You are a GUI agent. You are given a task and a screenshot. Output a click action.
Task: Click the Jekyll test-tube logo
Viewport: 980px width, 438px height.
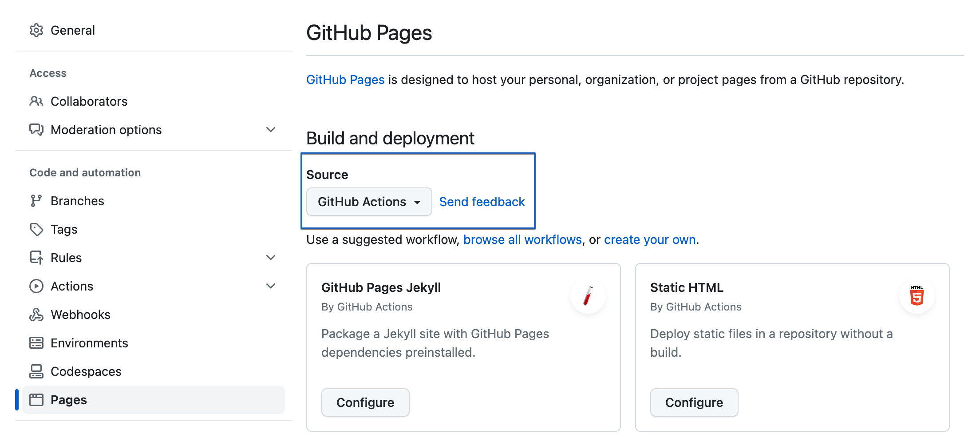pyautogui.click(x=588, y=296)
